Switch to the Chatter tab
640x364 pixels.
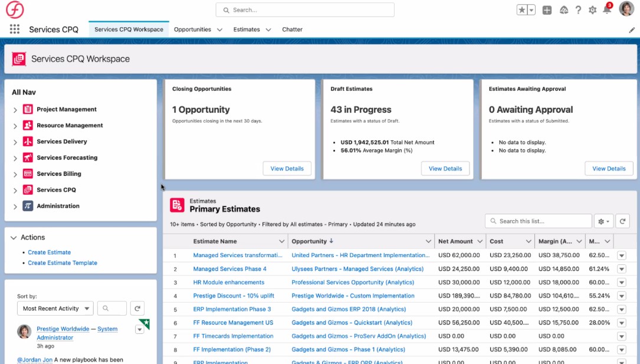(292, 29)
